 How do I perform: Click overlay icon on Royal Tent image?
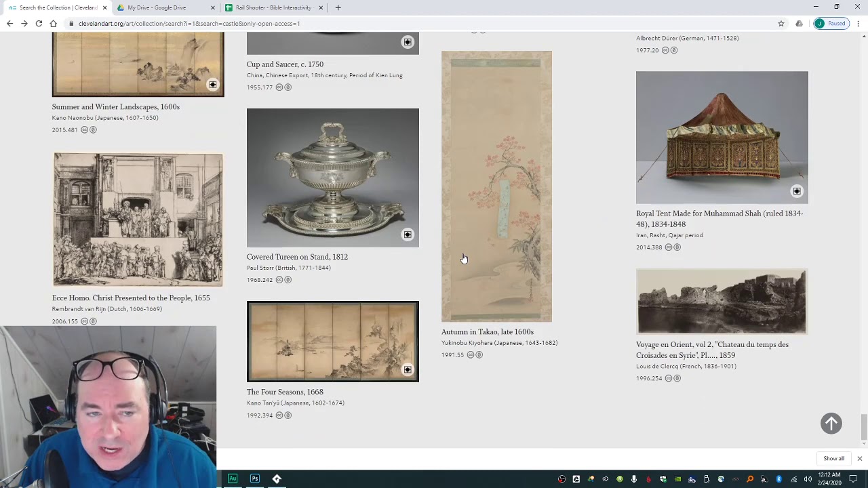pyautogui.click(x=797, y=191)
